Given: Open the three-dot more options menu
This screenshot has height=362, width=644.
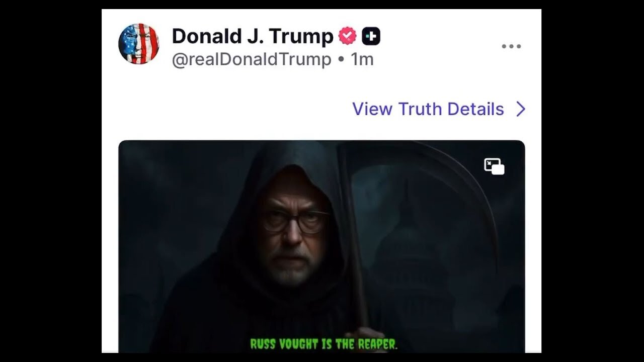Looking at the screenshot, I should pyautogui.click(x=511, y=46).
